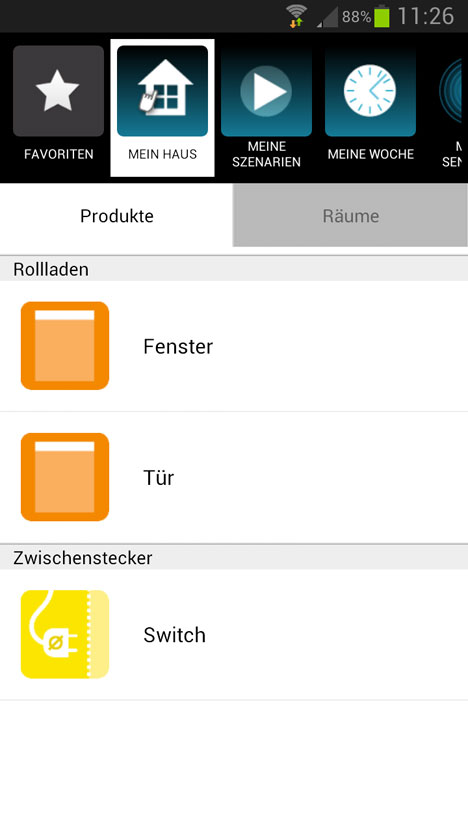Open Meine Szenarien play icon
This screenshot has height=832, width=468.
(266, 91)
